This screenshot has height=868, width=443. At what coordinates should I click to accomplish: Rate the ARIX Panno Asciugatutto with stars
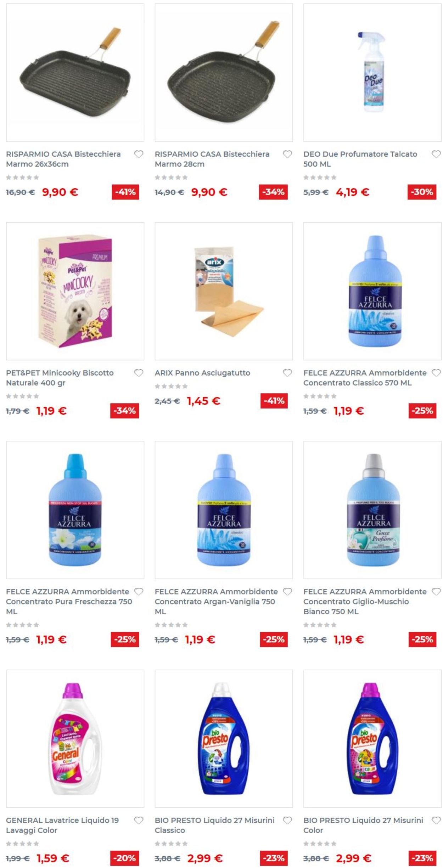point(171,386)
